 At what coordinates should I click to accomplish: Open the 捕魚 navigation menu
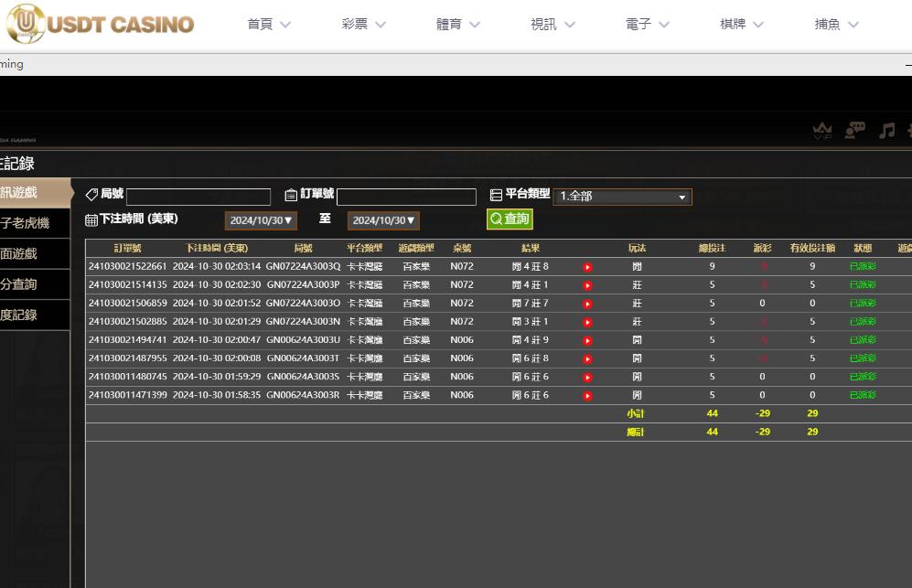point(836,25)
